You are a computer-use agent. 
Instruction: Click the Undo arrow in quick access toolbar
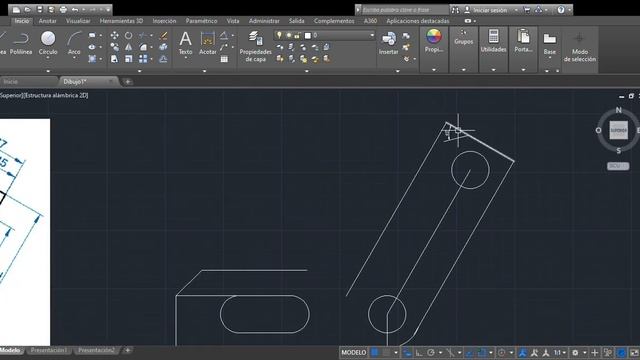coord(75,9)
